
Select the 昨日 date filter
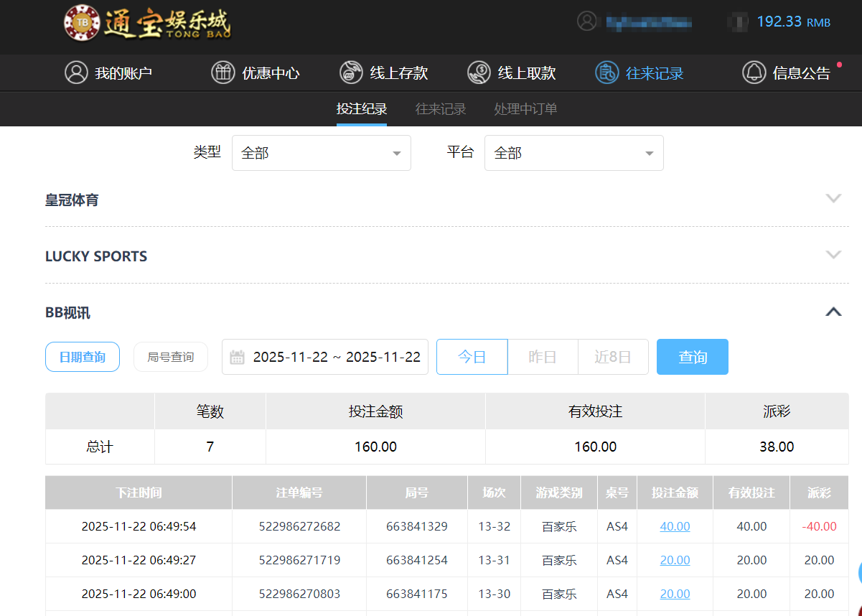click(542, 356)
